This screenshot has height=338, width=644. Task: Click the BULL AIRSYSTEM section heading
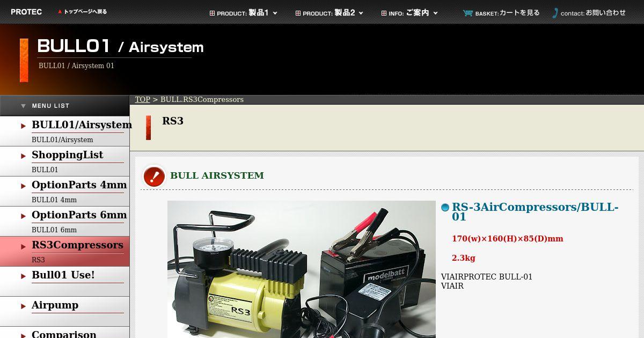coord(217,175)
